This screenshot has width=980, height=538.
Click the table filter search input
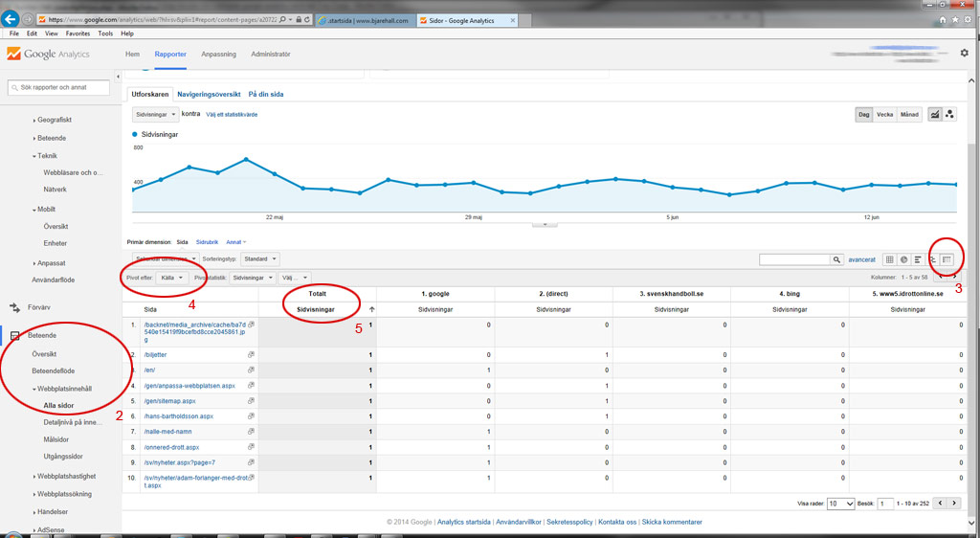click(x=794, y=259)
